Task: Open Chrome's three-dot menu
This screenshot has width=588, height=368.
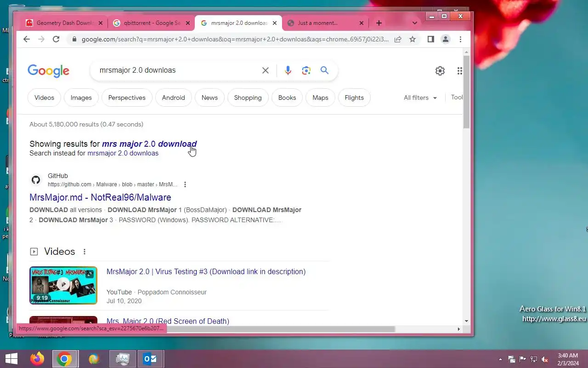Action: (460, 39)
